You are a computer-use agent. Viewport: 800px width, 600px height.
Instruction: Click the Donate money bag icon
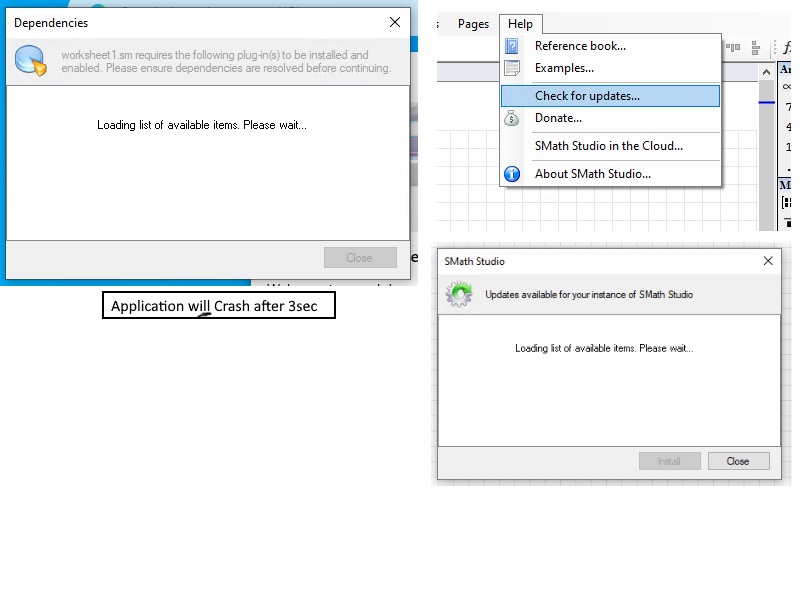512,118
